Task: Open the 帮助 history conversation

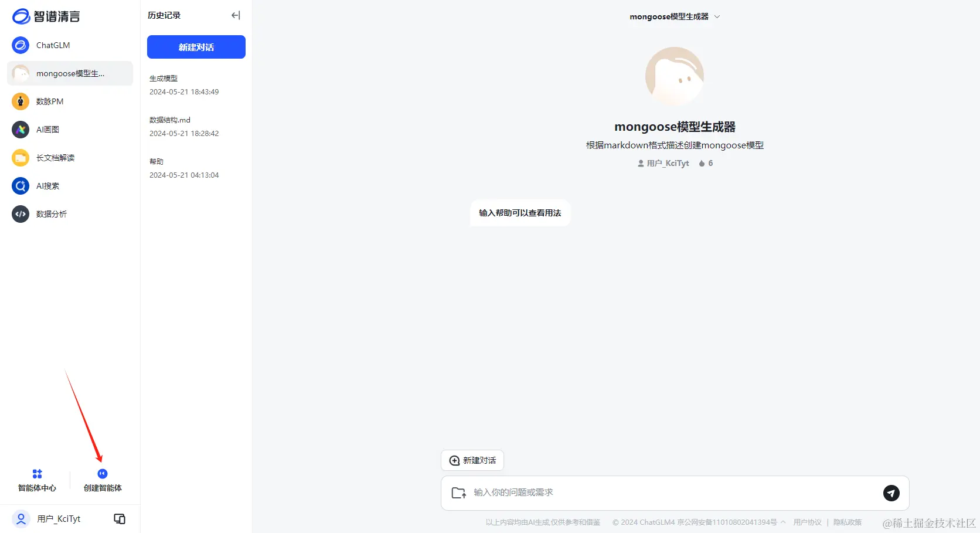Action: [196, 168]
